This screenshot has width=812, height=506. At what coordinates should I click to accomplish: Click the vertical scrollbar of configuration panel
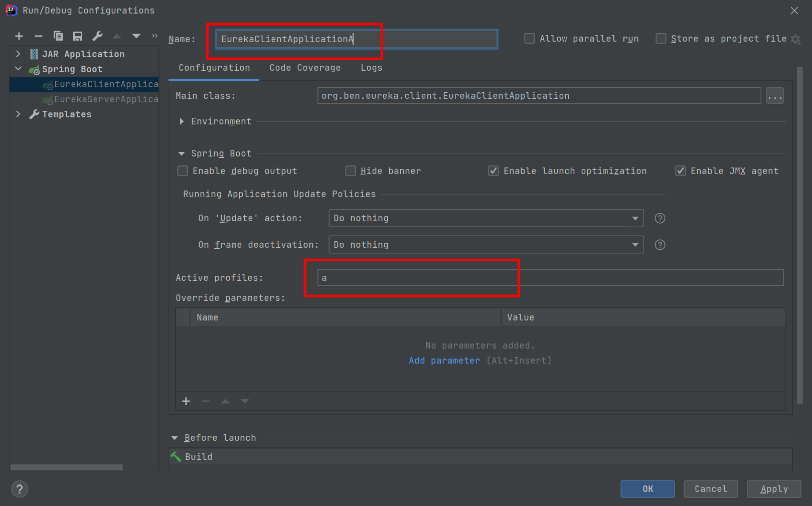click(x=799, y=236)
